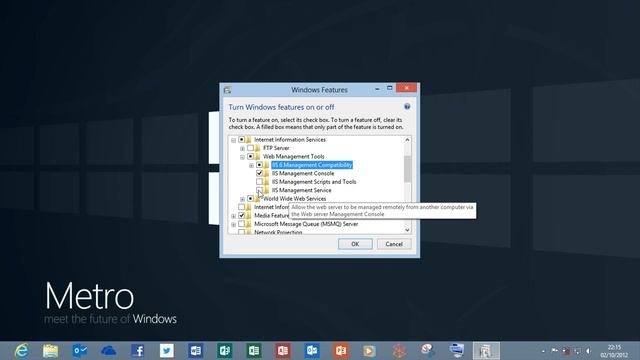Expand the FTP Server node
Viewport: 640px width, 360px height.
(242, 149)
